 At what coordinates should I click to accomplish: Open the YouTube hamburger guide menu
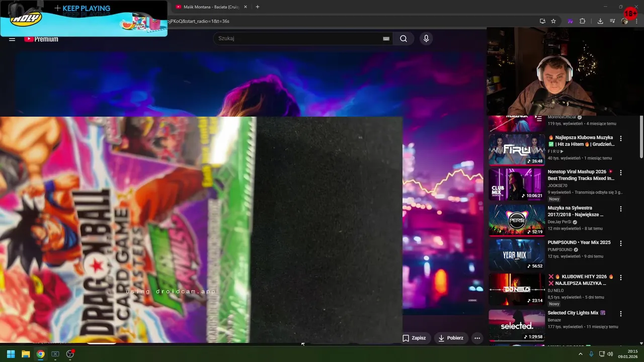(x=12, y=39)
